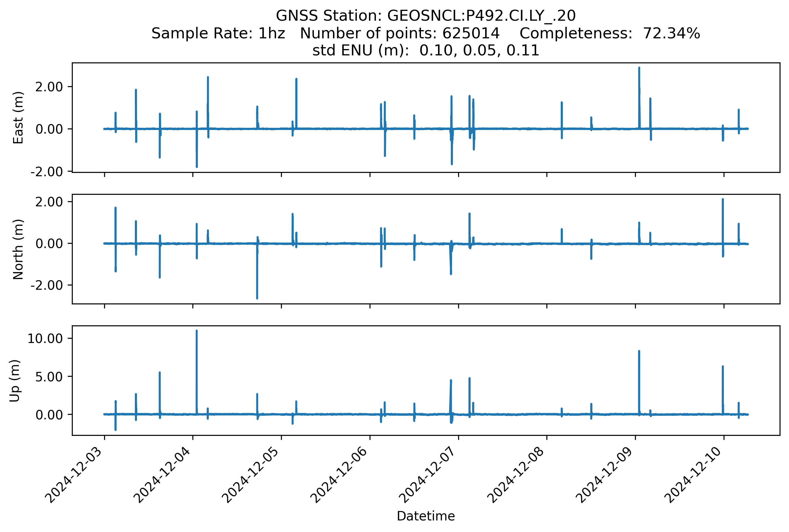Click the 5.00 tick on Up axis
The height and width of the screenshot is (532, 789).
pyautogui.click(x=49, y=376)
